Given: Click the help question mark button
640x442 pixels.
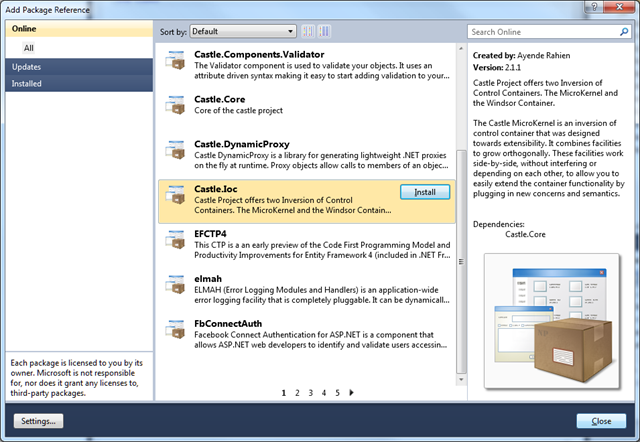Looking at the screenshot, I should tap(594, 7).
